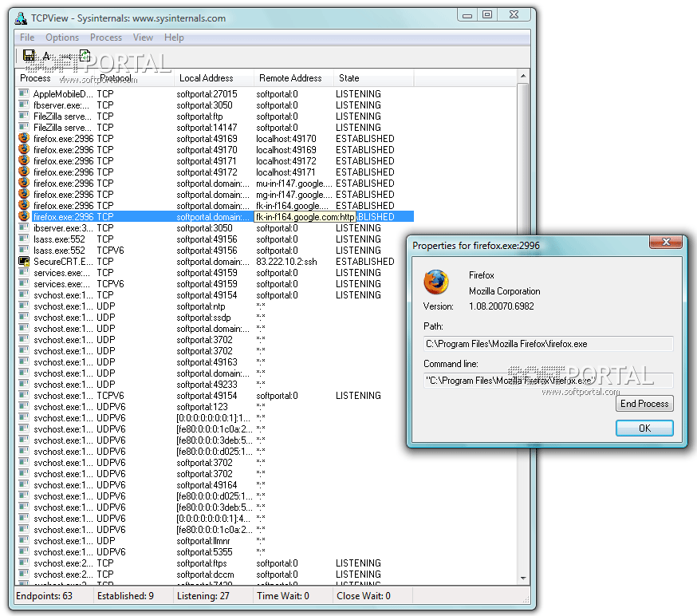This screenshot has width=697, height=616.
Task: Click the ibserver.exe row icon
Action: pos(24,227)
